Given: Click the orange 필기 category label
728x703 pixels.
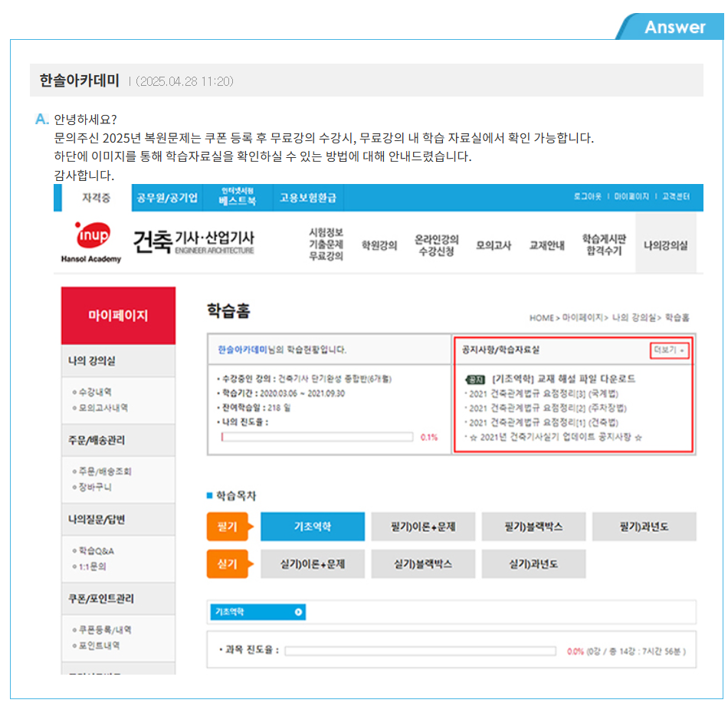Looking at the screenshot, I should click(x=228, y=527).
